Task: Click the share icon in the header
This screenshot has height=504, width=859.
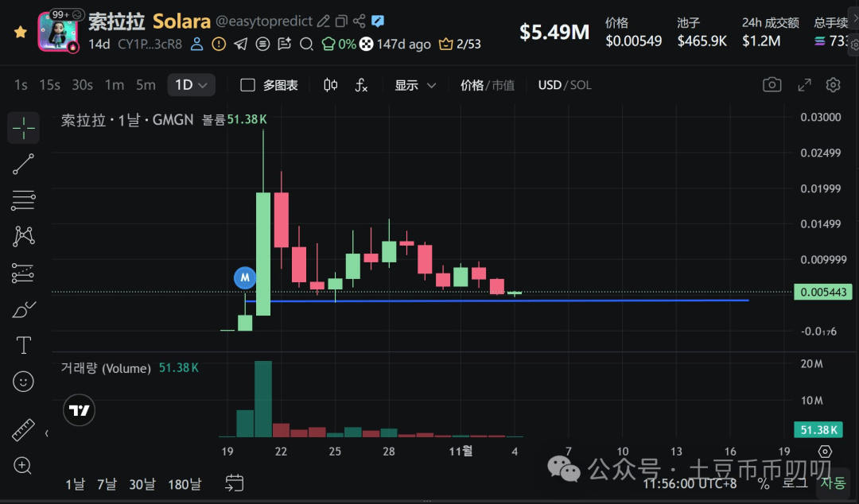Action: pyautogui.click(x=359, y=21)
